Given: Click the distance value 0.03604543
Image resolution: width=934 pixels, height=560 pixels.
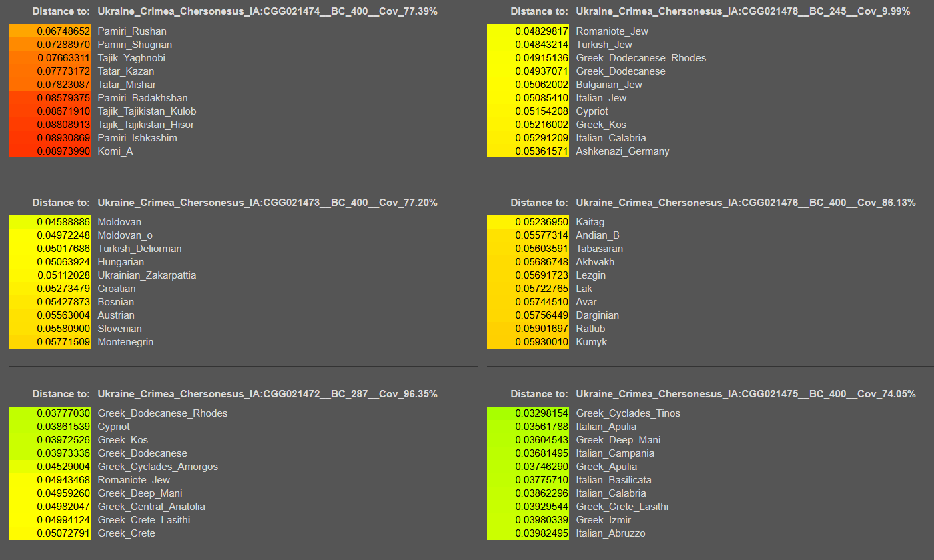Looking at the screenshot, I should (x=542, y=440).
